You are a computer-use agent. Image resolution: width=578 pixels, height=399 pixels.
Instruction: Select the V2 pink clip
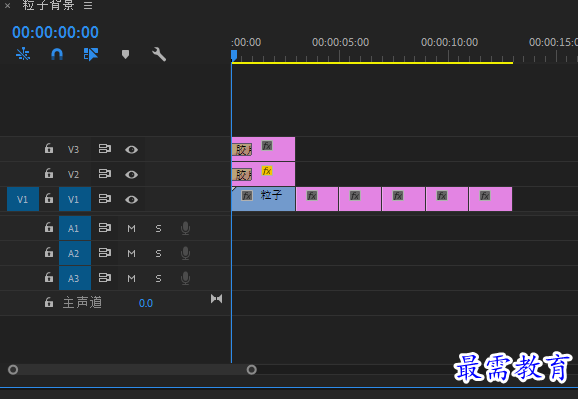[x=263, y=174]
